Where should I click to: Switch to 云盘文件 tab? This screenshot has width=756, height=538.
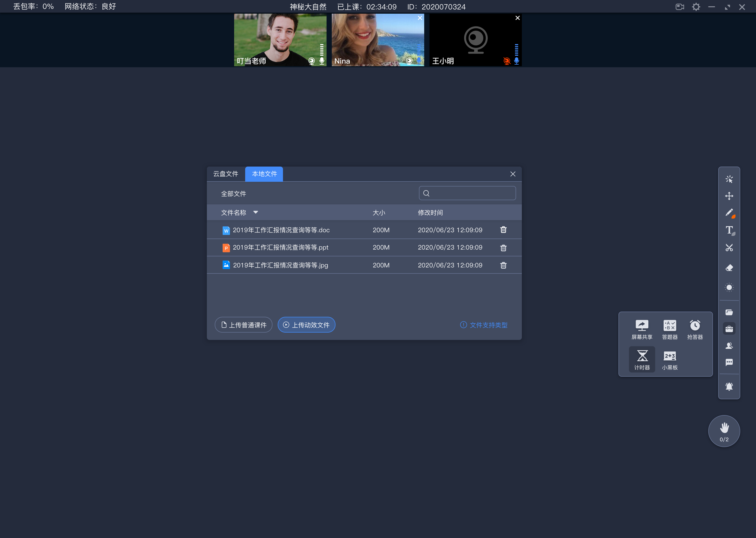click(x=227, y=174)
